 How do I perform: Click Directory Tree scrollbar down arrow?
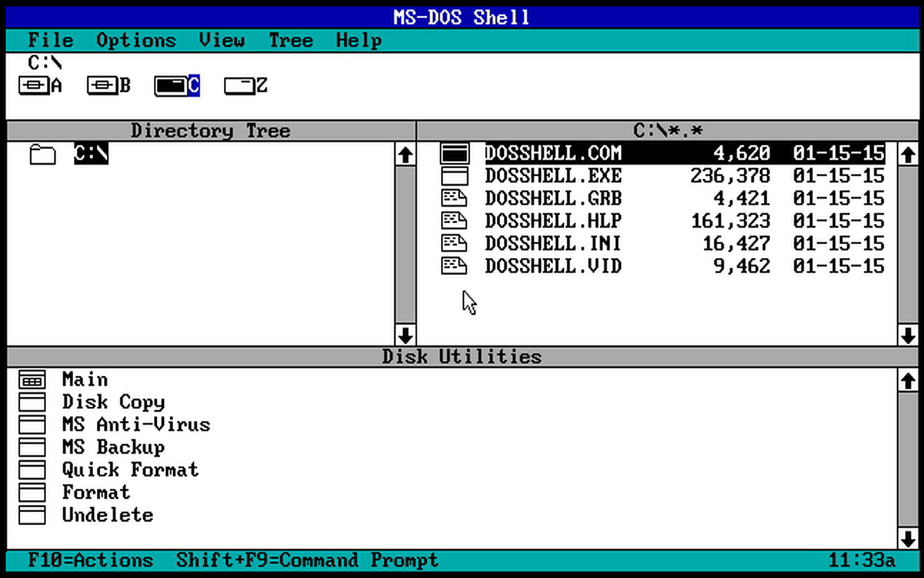405,335
